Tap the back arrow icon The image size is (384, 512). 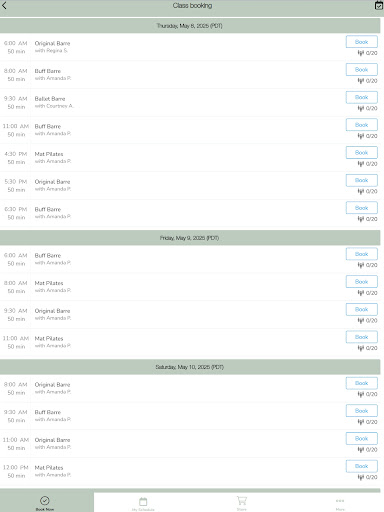(x=4, y=5)
